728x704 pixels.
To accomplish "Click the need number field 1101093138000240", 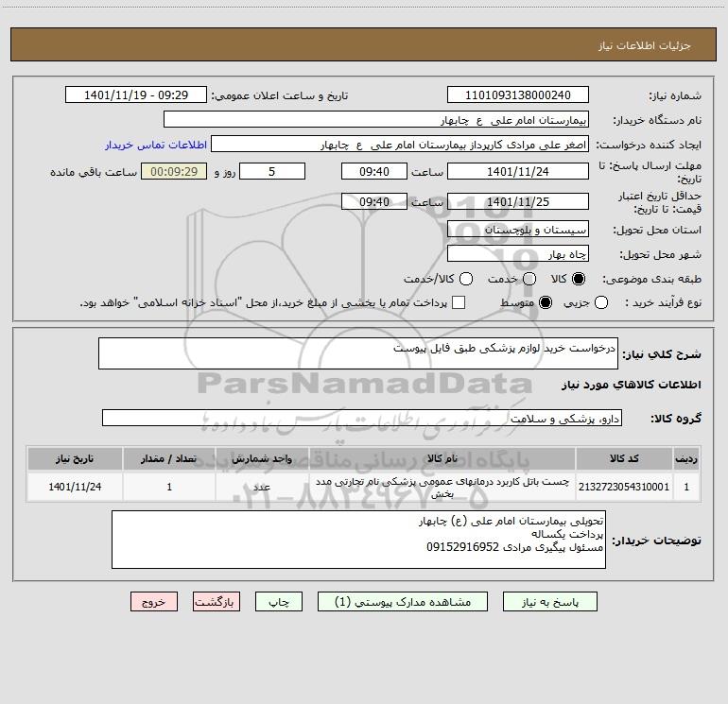I will click(x=518, y=95).
